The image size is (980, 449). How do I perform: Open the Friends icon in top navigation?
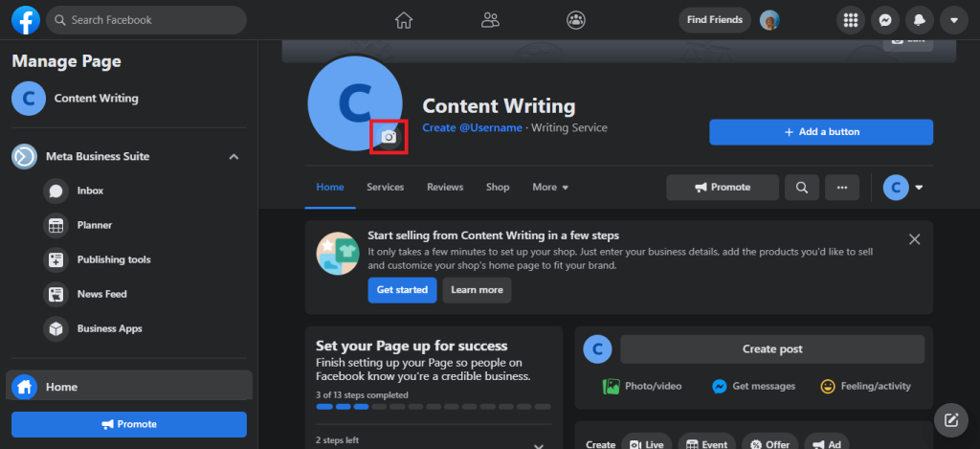[x=490, y=20]
